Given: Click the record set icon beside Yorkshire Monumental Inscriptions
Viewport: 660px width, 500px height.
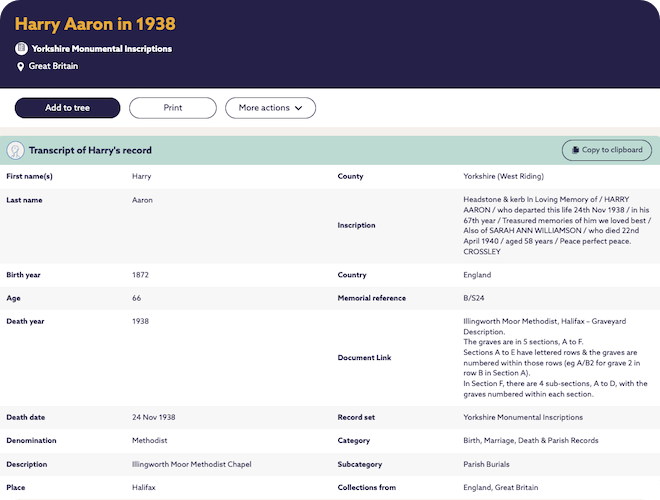Looking at the screenshot, I should pos(21,48).
